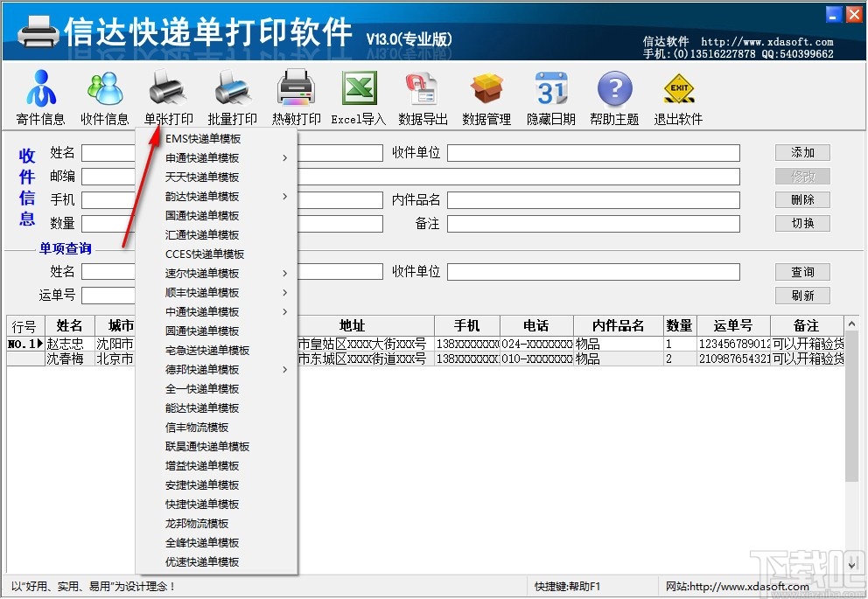This screenshot has height=599, width=868.
Task: Select the EMS快递单模板 menu entry
Action: click(x=202, y=138)
